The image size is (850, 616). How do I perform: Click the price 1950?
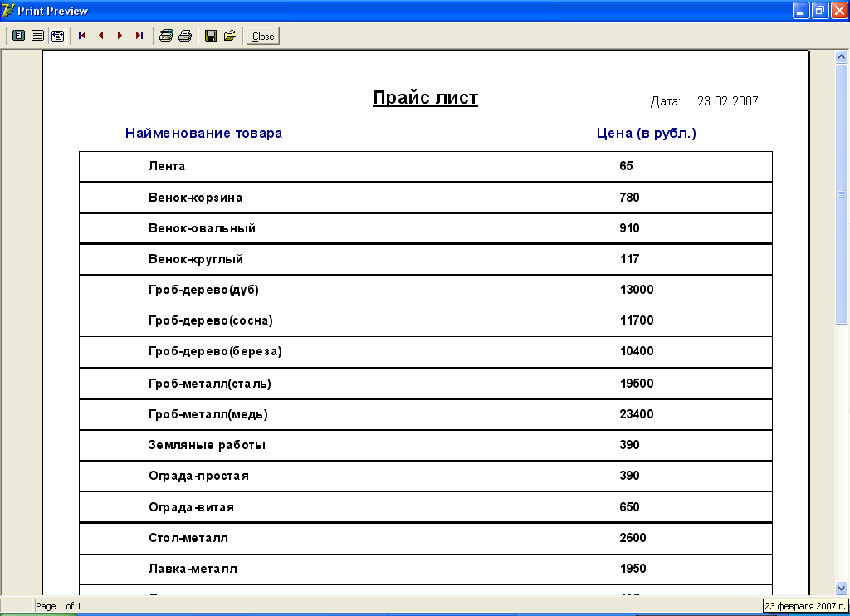[633, 570]
